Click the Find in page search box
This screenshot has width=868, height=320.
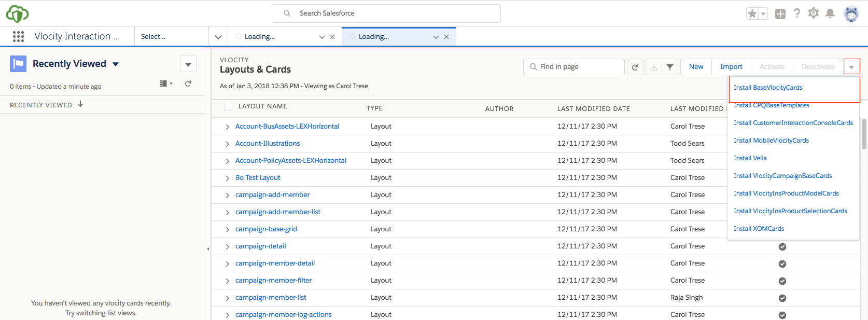click(x=574, y=67)
